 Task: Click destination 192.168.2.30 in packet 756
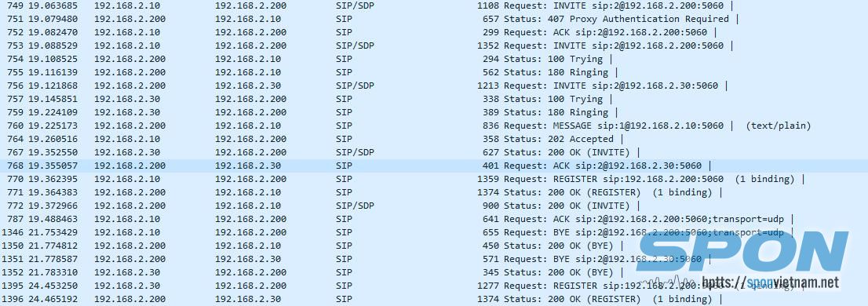coord(248,86)
